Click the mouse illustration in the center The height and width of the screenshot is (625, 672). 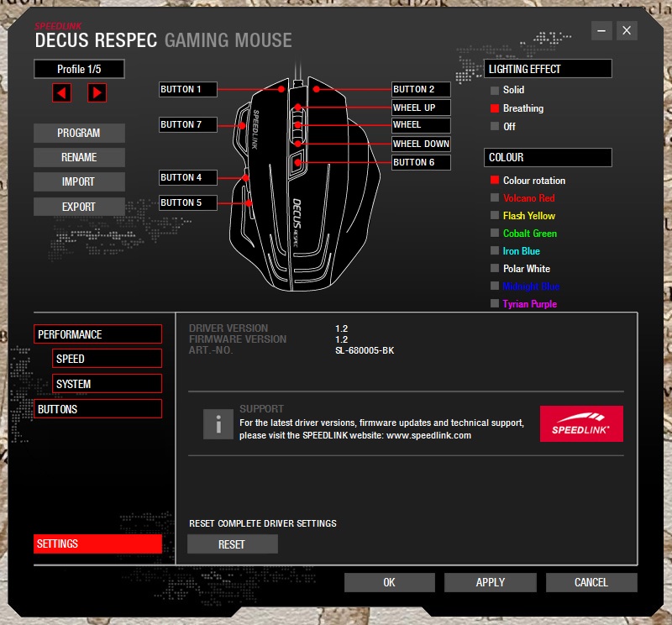pyautogui.click(x=304, y=184)
